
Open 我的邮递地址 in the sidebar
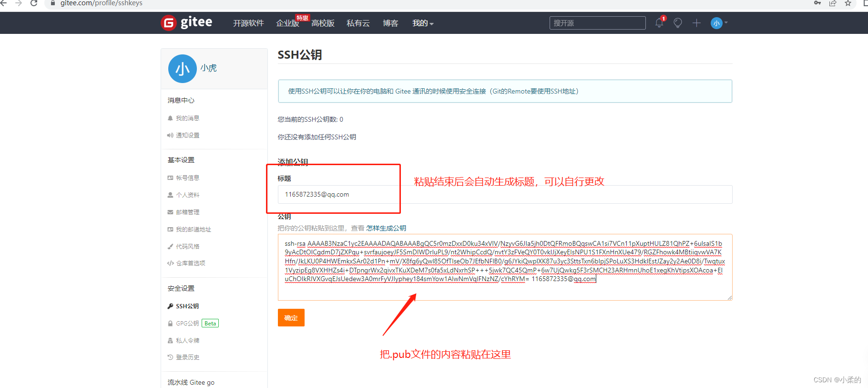(x=193, y=229)
